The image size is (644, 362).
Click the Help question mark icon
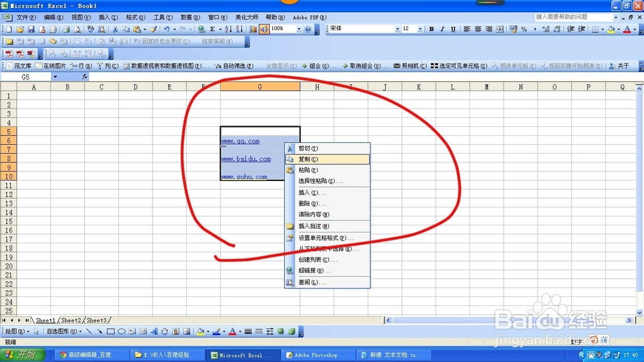point(308,29)
